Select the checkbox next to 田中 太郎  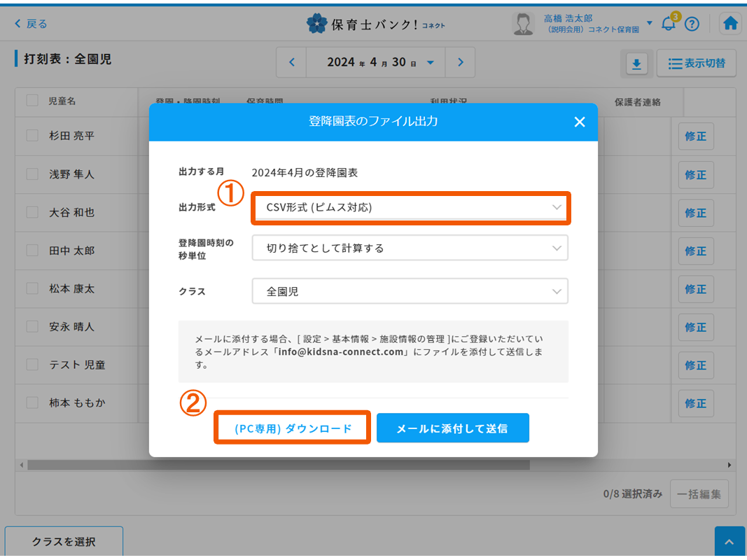[32, 250]
